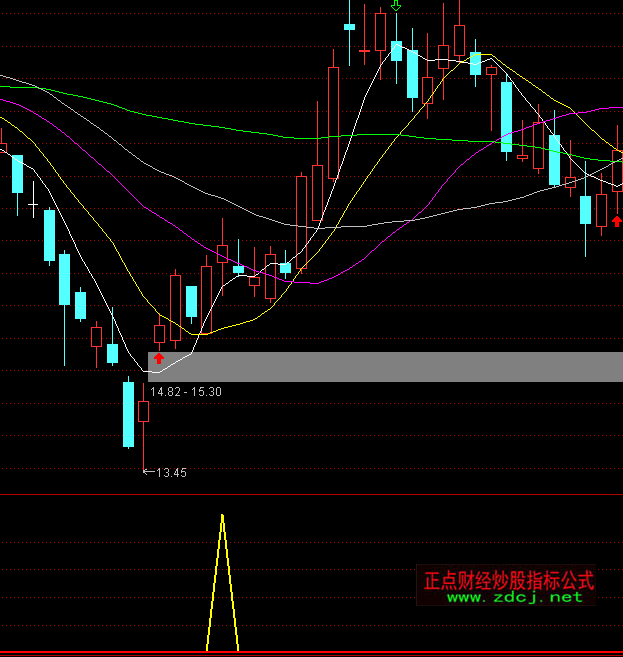The image size is (623, 657).
Task: Click the 14.82 - 15.30 price range label
Action: (x=185, y=392)
